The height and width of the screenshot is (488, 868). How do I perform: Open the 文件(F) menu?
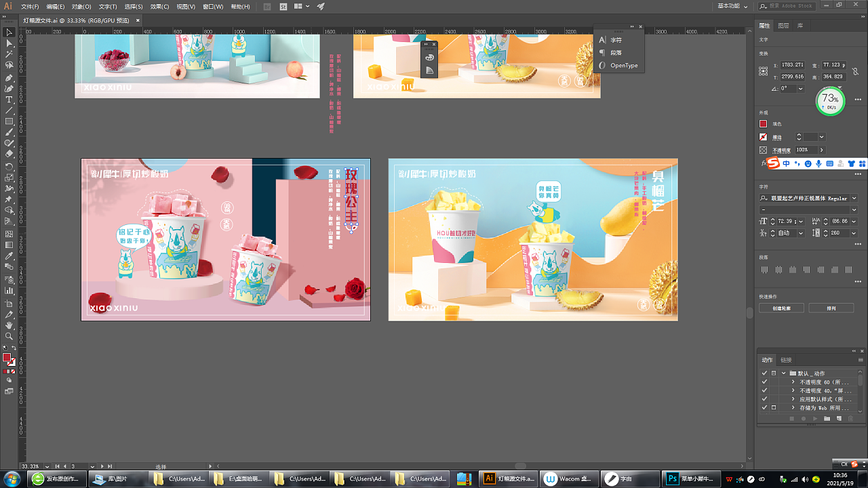pyautogui.click(x=30, y=6)
